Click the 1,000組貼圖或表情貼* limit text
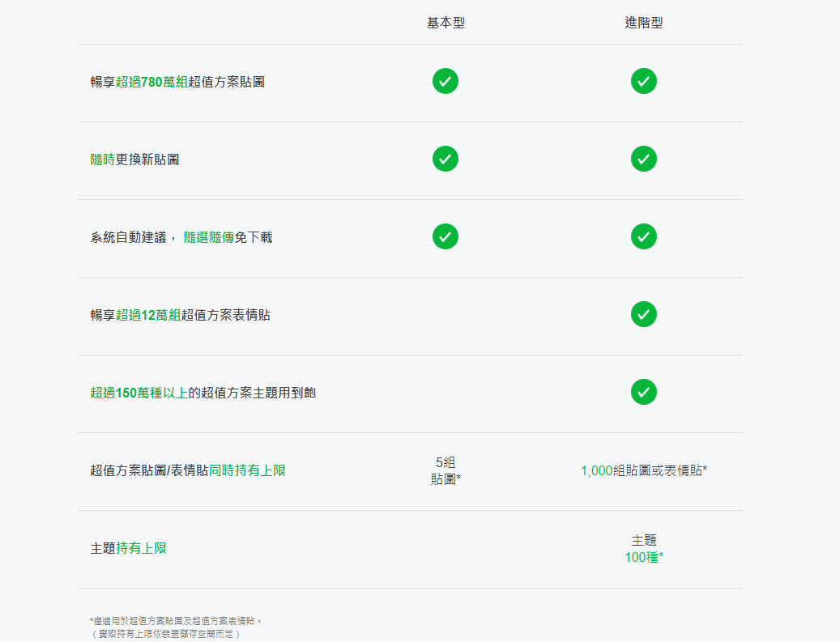This screenshot has width=840, height=642. (x=644, y=470)
